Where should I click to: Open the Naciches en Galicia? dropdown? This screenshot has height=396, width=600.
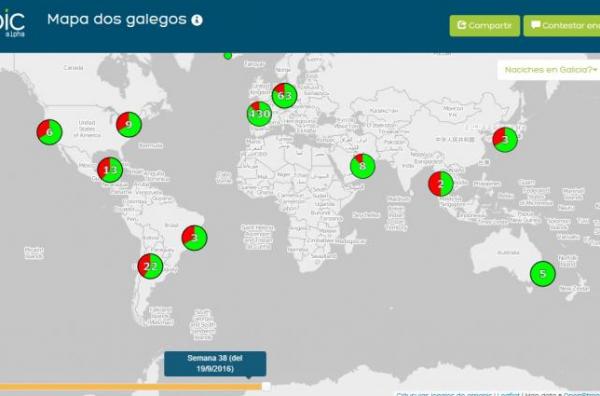[549, 70]
